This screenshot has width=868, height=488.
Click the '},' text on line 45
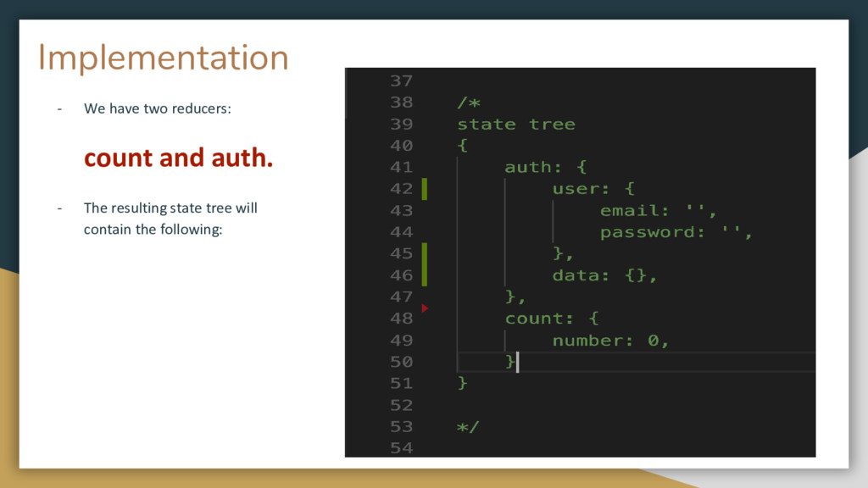[x=563, y=254]
